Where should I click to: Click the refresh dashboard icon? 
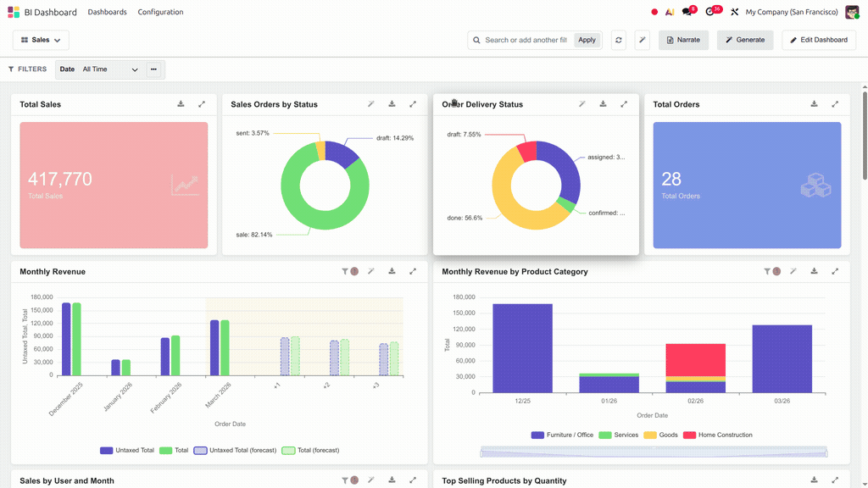coord(618,40)
